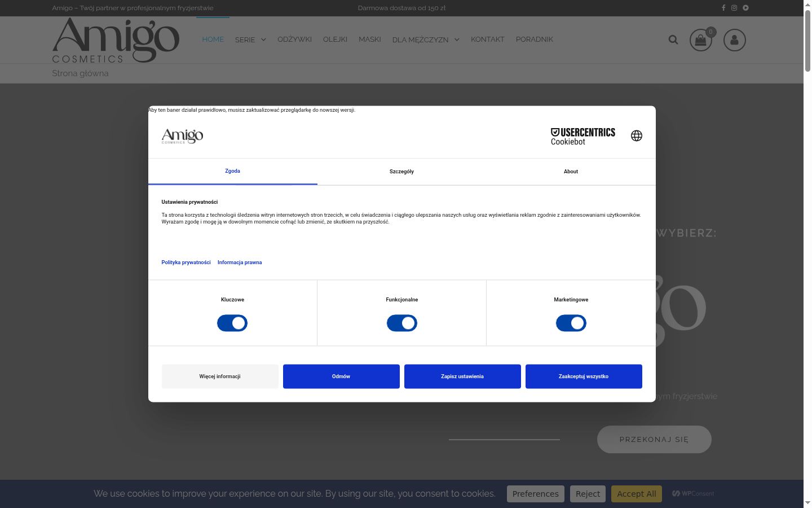Click the 'Funkcjonalne' category label

402,300
